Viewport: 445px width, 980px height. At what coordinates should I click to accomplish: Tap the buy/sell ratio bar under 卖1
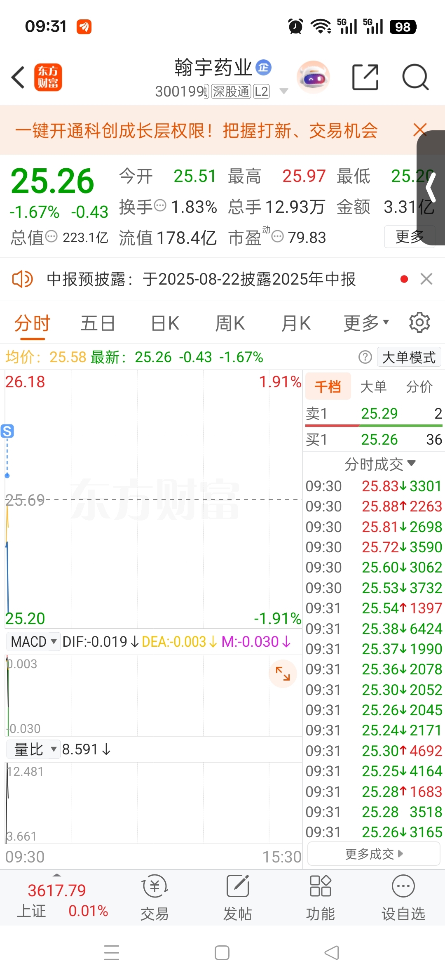(x=374, y=425)
